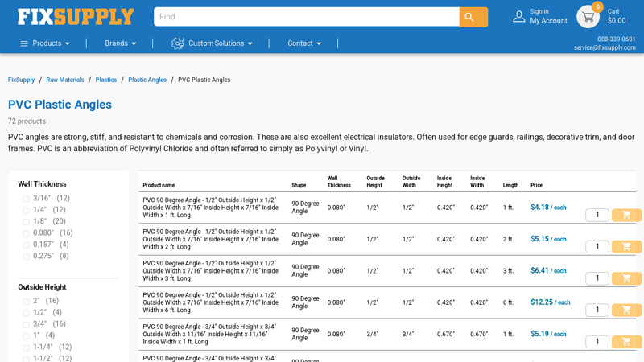Add the $4.18 1 ft. angle to cart

pos(626,215)
